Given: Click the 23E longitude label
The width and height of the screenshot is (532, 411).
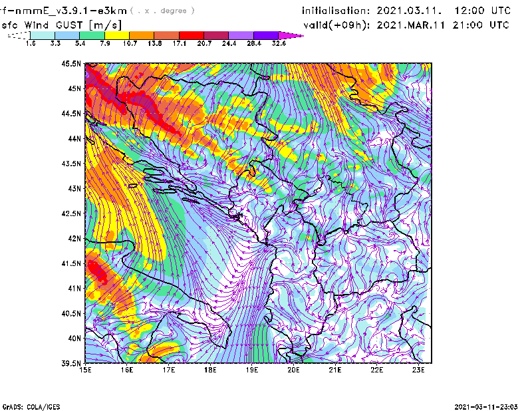Looking at the screenshot, I should (418, 370).
